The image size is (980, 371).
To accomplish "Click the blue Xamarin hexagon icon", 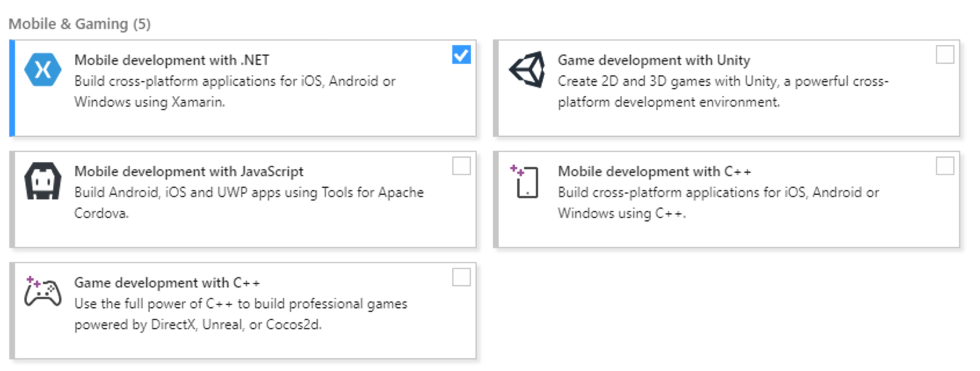I will 43,70.
